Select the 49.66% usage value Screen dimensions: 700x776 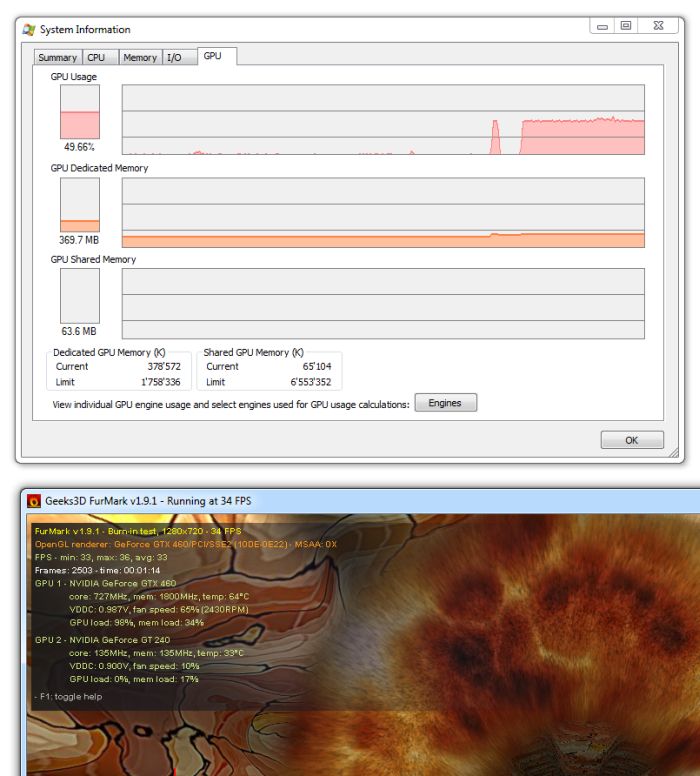(79, 147)
